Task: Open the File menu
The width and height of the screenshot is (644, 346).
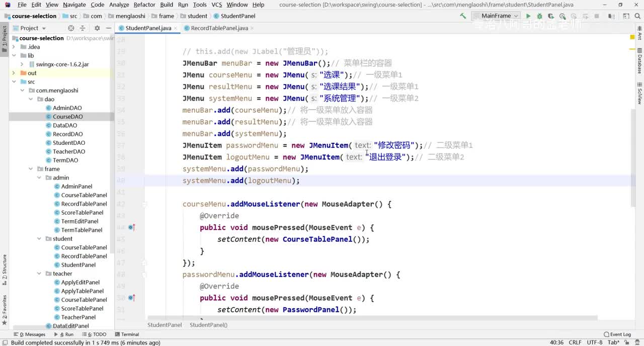Action: click(22, 5)
